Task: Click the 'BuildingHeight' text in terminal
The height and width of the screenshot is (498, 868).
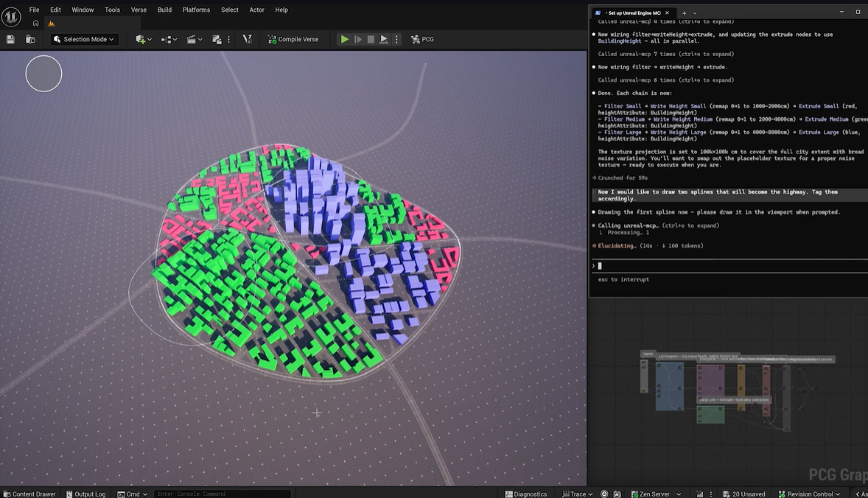Action: coord(620,41)
